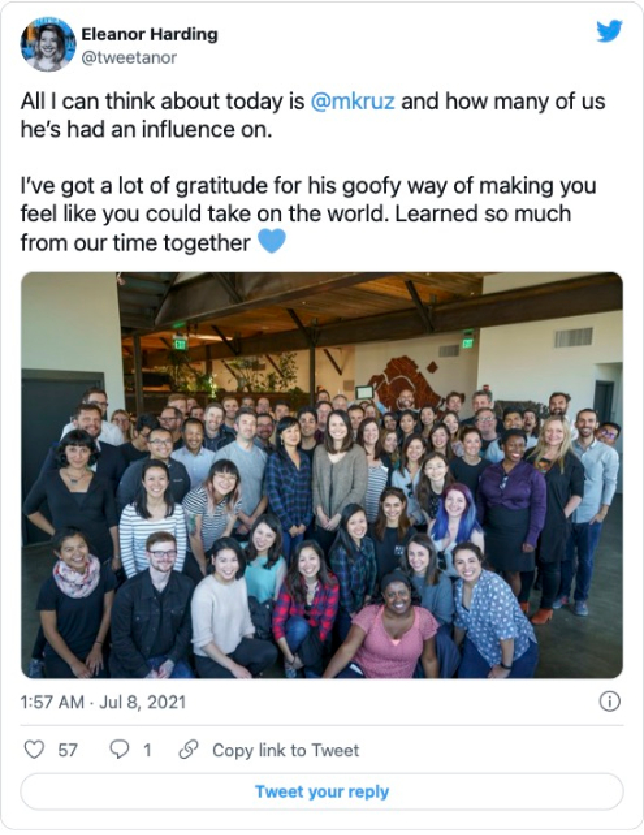Screen dimensions: 644x835
Task: Click the 1:57 AM · Jul 8, 2021 timestamp
Action: pyautogui.click(x=103, y=702)
